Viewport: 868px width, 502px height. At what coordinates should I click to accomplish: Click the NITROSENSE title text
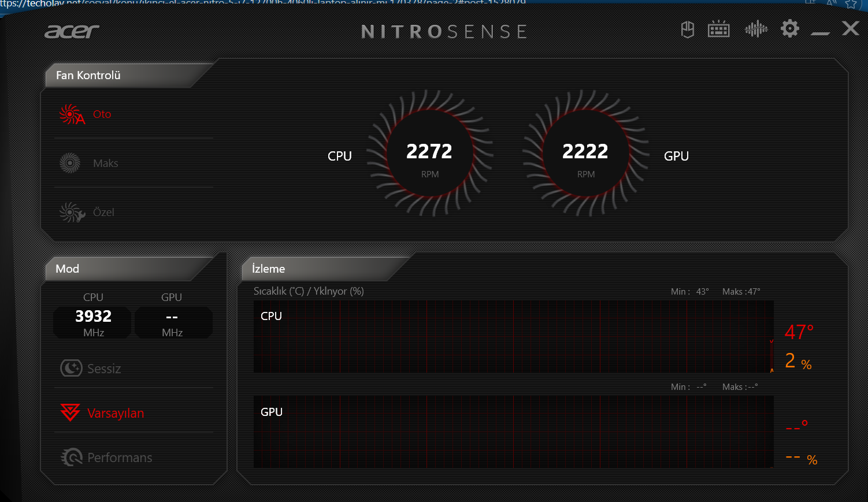[x=444, y=32]
